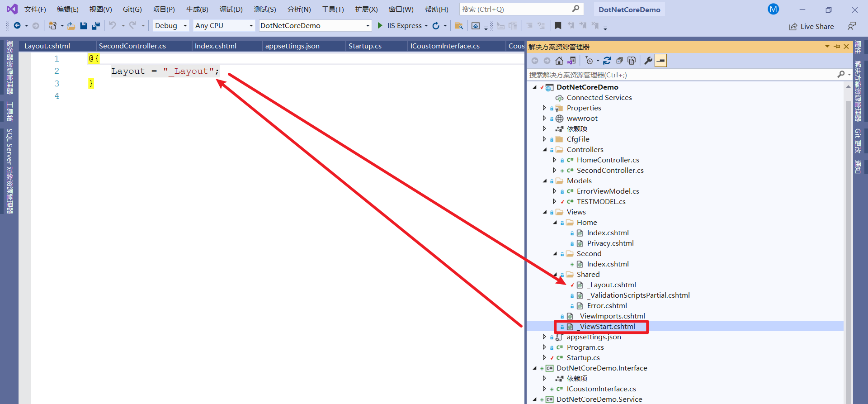Screen dimensions: 868x404
Task: Open the Debug configuration dropdown
Action: 170,26
